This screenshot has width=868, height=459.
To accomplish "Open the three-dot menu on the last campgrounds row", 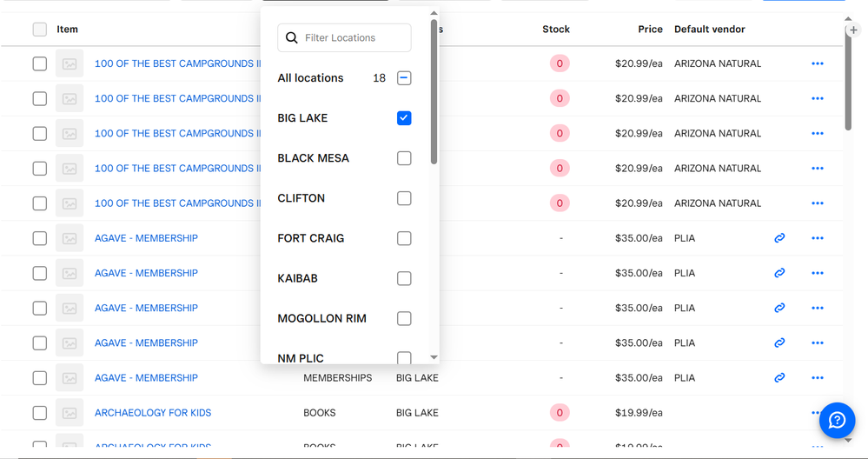I will pyautogui.click(x=817, y=203).
